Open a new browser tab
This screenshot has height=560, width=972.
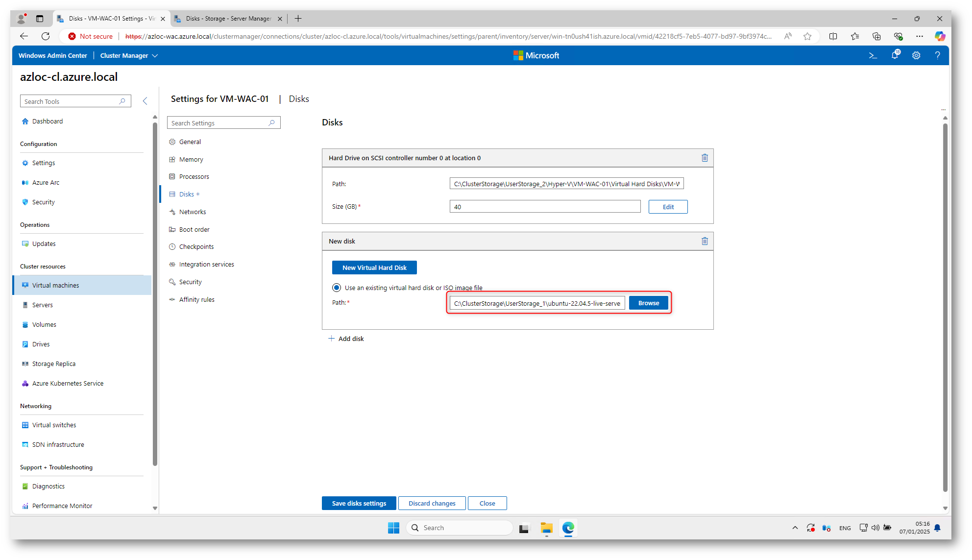[298, 19]
